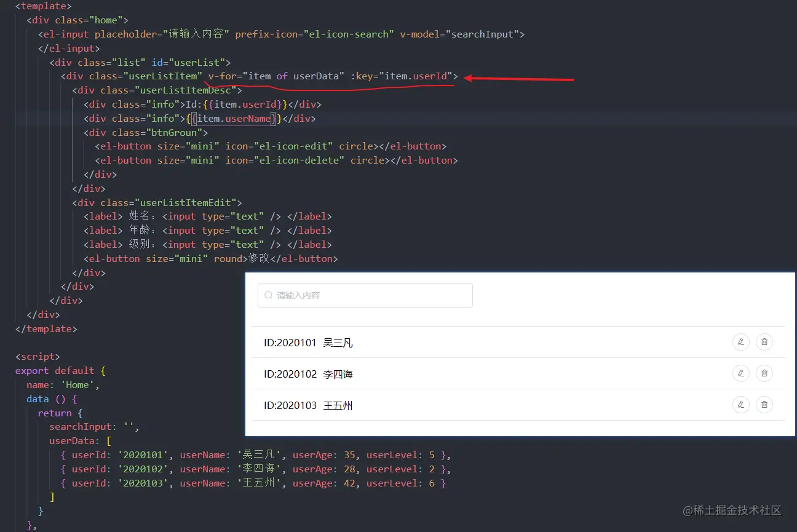Viewport: 797px width, 532px height.
Task: Click the trash icon in the 王五州 row
Action: (x=764, y=405)
